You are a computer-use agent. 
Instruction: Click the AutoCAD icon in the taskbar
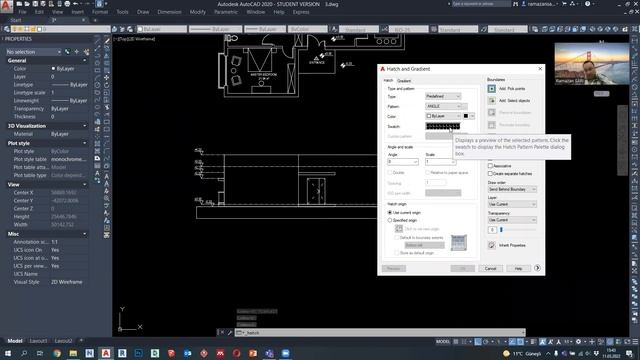[x=106, y=353]
